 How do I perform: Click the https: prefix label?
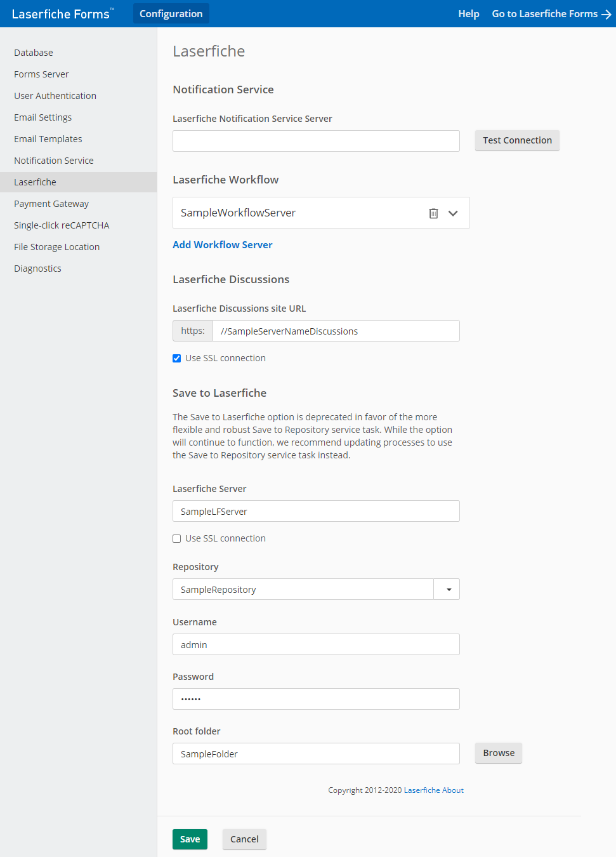(x=193, y=331)
